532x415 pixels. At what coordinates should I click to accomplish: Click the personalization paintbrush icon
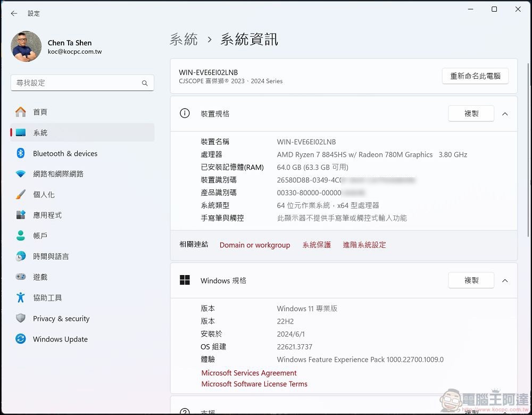pos(21,194)
